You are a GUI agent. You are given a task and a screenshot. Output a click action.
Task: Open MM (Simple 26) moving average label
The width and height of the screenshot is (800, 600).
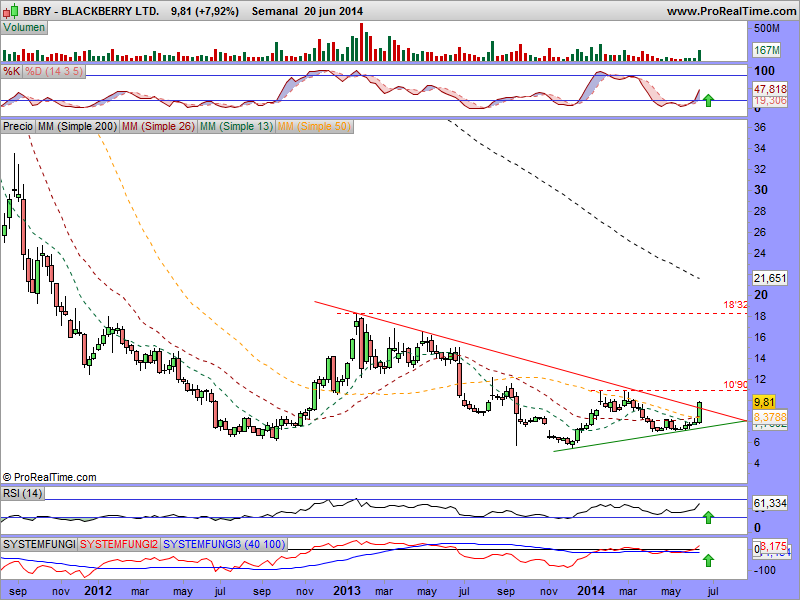[158, 126]
